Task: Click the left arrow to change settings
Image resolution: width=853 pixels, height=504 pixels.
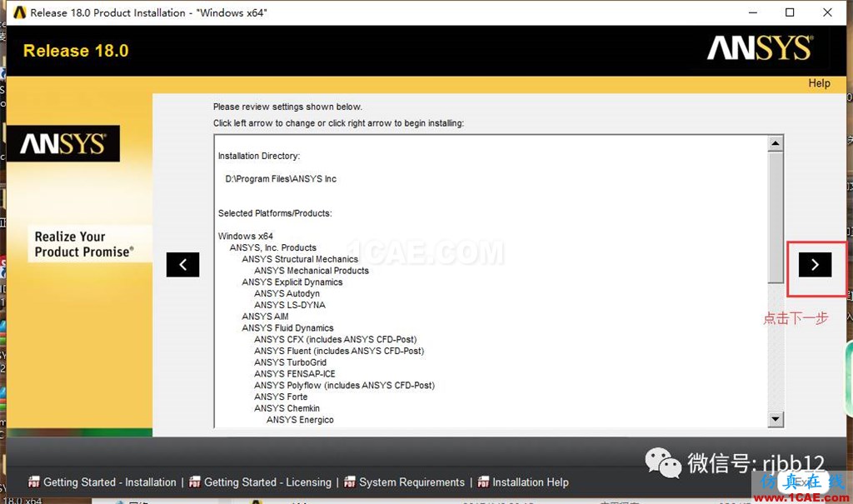Action: [x=182, y=265]
